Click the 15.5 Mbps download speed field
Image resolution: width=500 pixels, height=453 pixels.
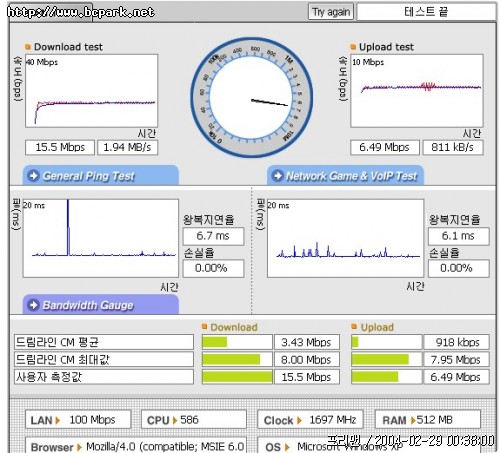click(60, 147)
